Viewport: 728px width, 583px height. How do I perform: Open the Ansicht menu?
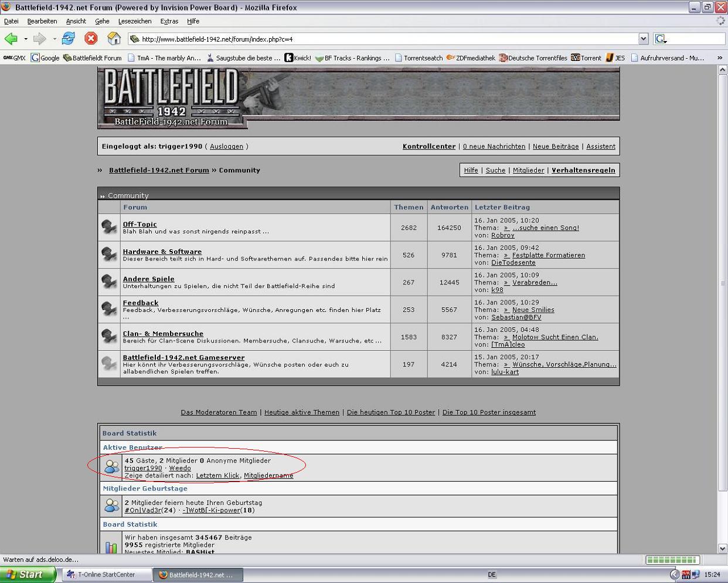76,21
